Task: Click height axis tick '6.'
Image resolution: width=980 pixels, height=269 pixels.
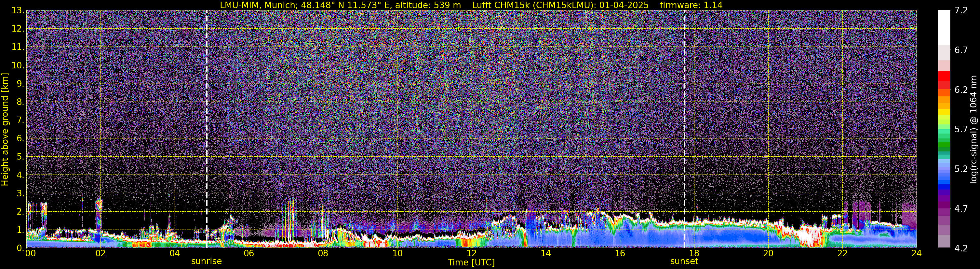Action: (20, 139)
